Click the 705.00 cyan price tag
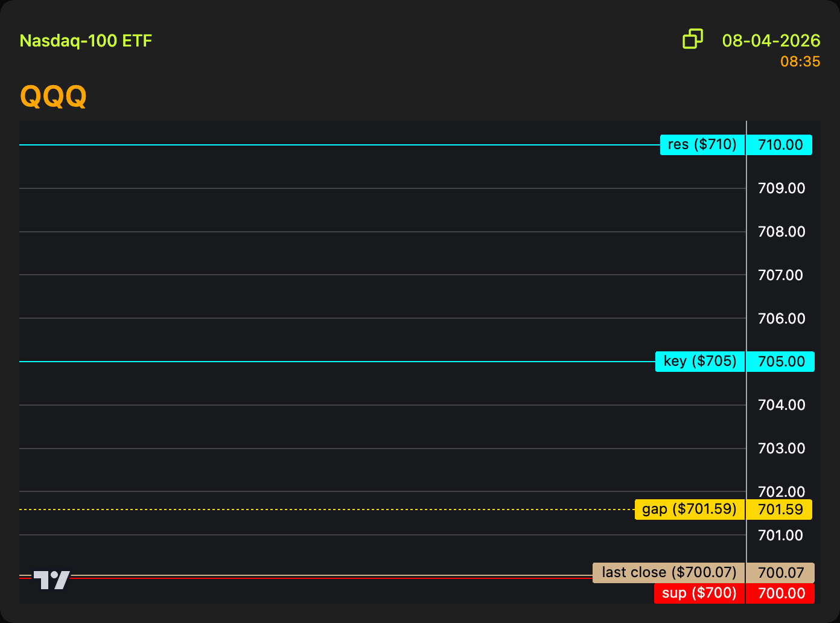The width and height of the screenshot is (840, 623). (780, 362)
